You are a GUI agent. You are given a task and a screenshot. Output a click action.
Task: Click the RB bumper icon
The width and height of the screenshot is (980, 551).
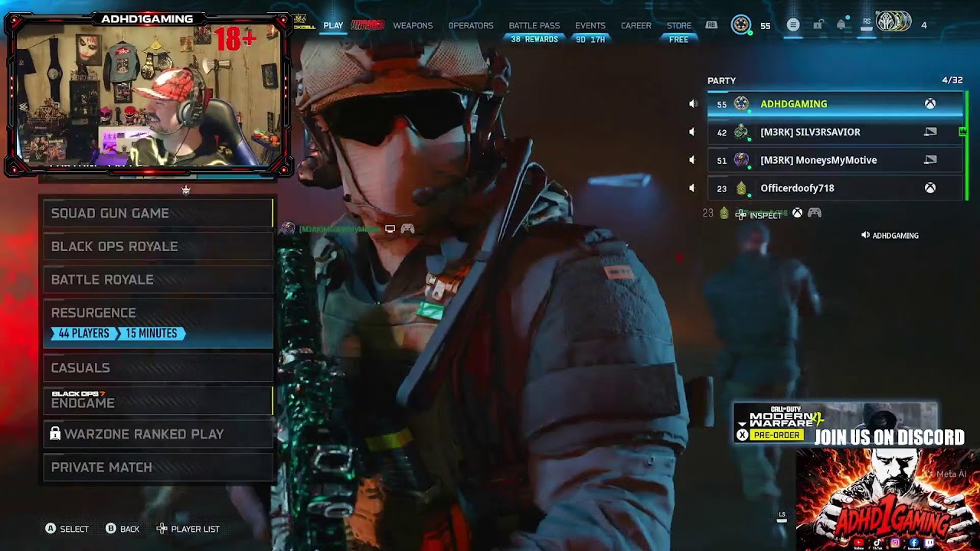[711, 25]
